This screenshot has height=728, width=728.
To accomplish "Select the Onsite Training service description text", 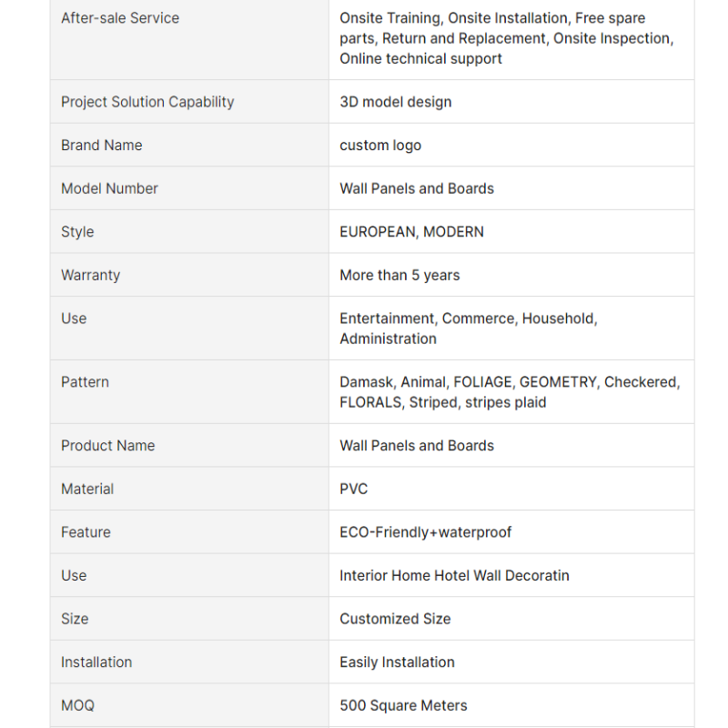I will [x=506, y=38].
